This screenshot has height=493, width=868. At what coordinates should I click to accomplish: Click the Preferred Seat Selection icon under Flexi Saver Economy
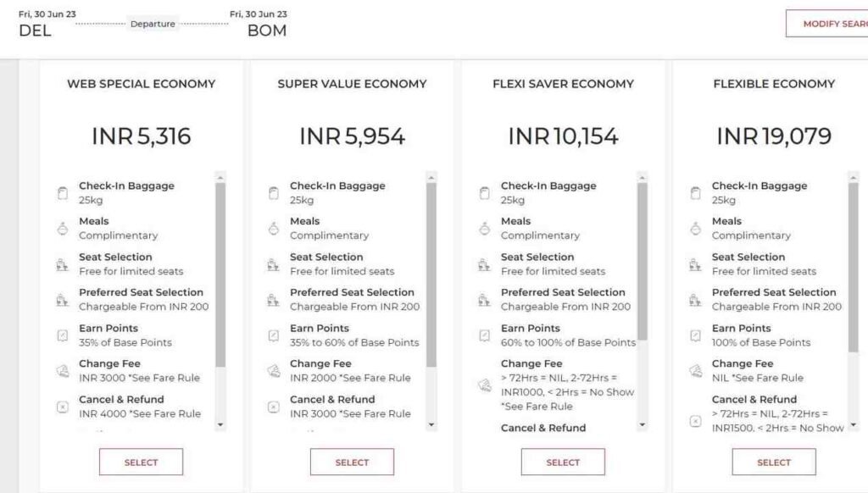click(x=484, y=299)
